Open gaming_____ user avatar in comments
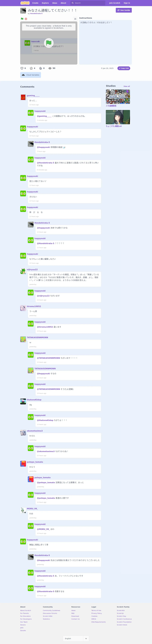Screen dimensions: 152x644 click(23, 97)
